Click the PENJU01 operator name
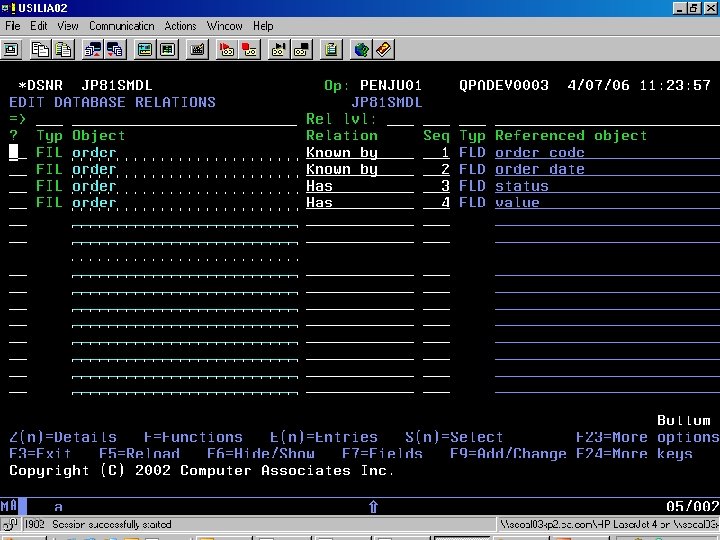 [x=391, y=85]
